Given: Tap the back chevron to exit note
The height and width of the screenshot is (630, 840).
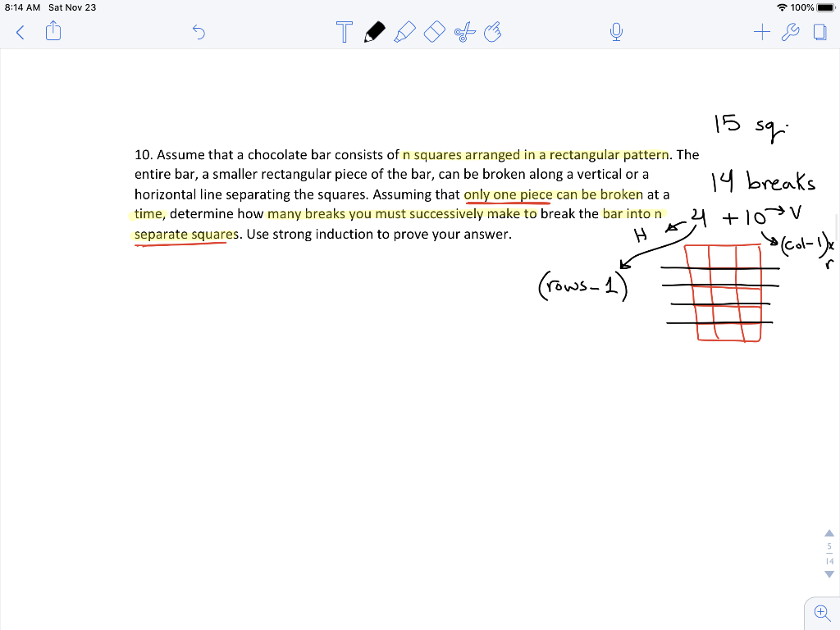Looking at the screenshot, I should point(19,31).
